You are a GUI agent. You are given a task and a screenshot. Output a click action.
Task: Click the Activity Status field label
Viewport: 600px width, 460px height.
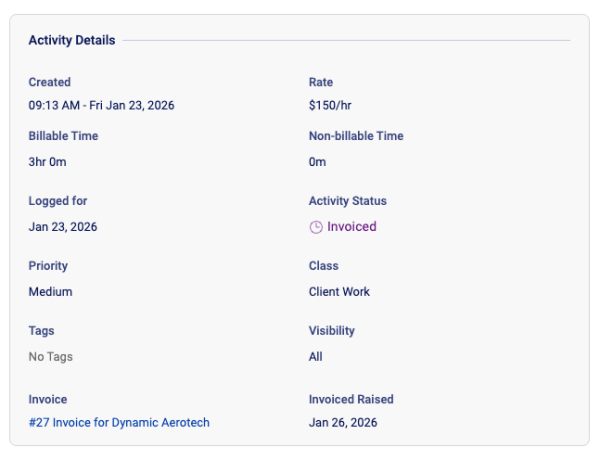[x=347, y=201]
